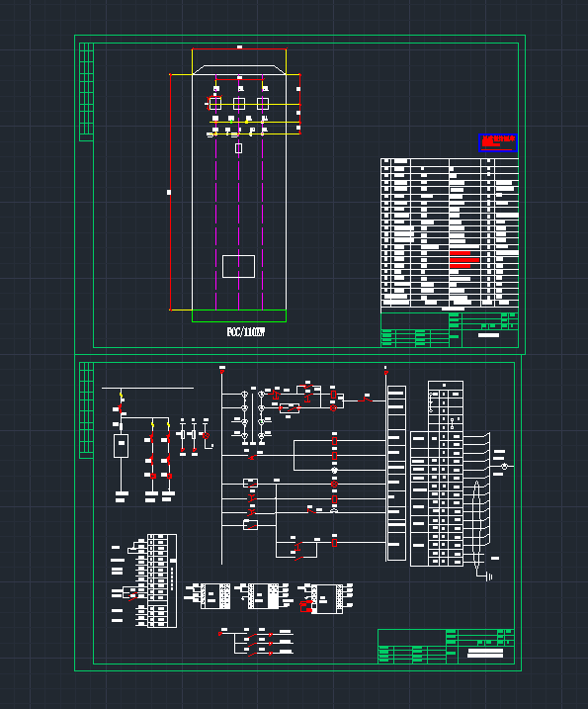588x709 pixels.
Task: Select the revision strip at upper sheet's left edge
Action: click(x=86, y=92)
